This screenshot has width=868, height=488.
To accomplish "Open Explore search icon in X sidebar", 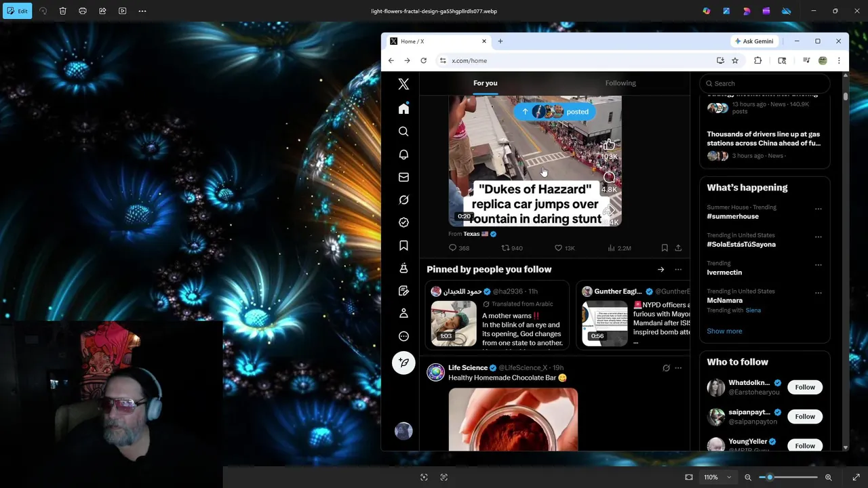I will click(403, 131).
